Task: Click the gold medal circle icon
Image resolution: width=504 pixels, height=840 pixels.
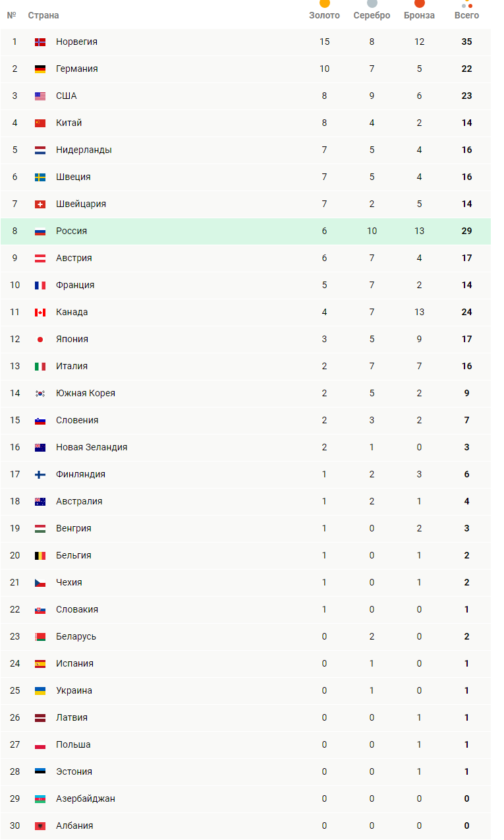Action: pos(324,3)
